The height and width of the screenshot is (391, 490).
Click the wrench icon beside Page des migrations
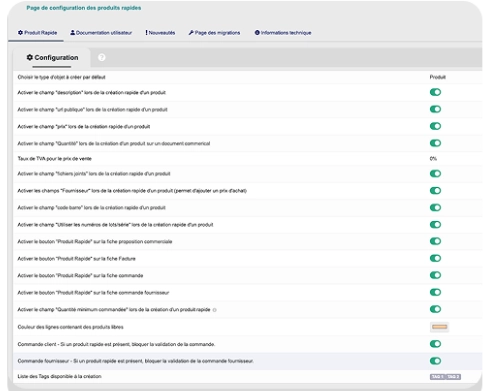coord(191,33)
